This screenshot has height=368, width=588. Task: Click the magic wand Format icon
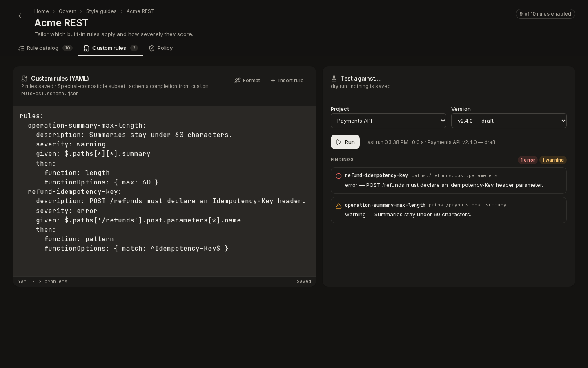coord(237,81)
